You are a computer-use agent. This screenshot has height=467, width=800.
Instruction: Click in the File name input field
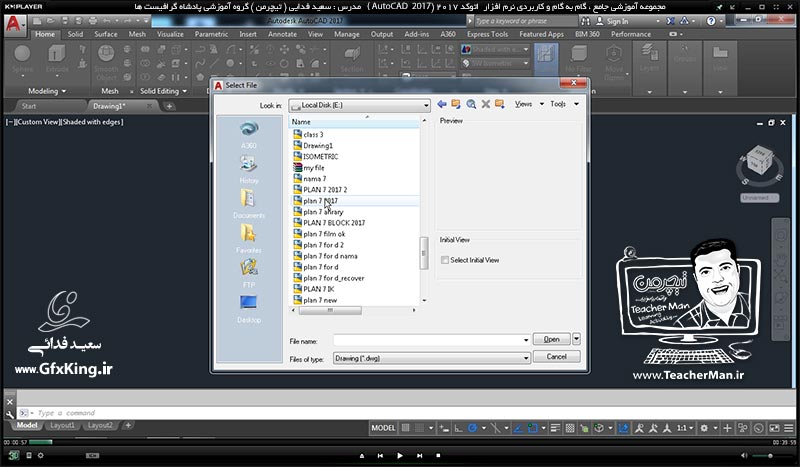coord(428,340)
